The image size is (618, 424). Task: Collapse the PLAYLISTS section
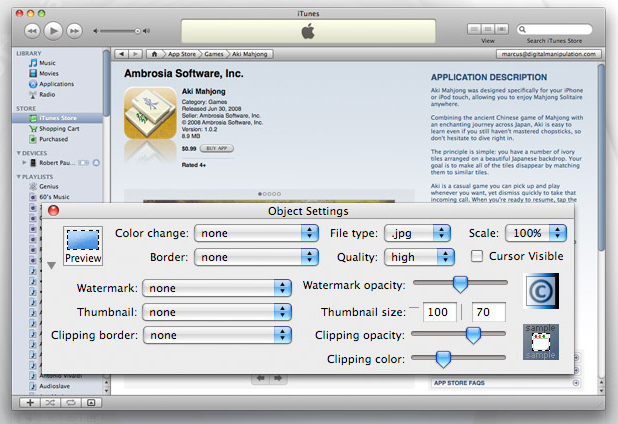(x=18, y=177)
